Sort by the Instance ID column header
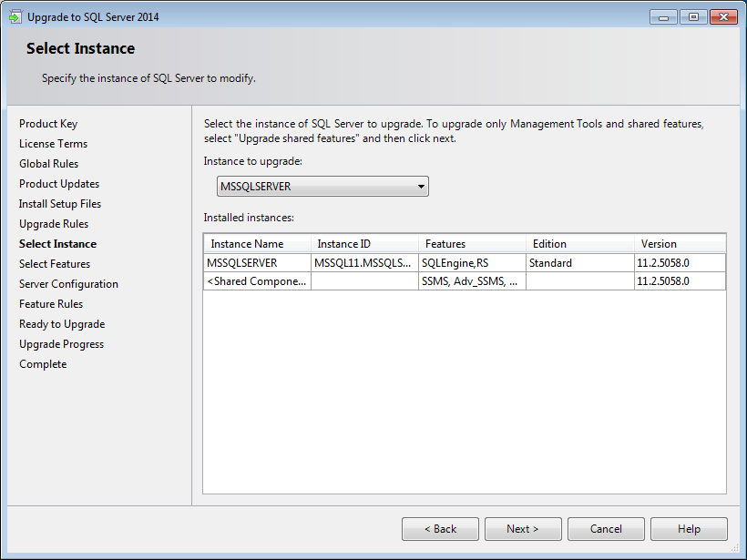The height and width of the screenshot is (560, 747). click(364, 244)
